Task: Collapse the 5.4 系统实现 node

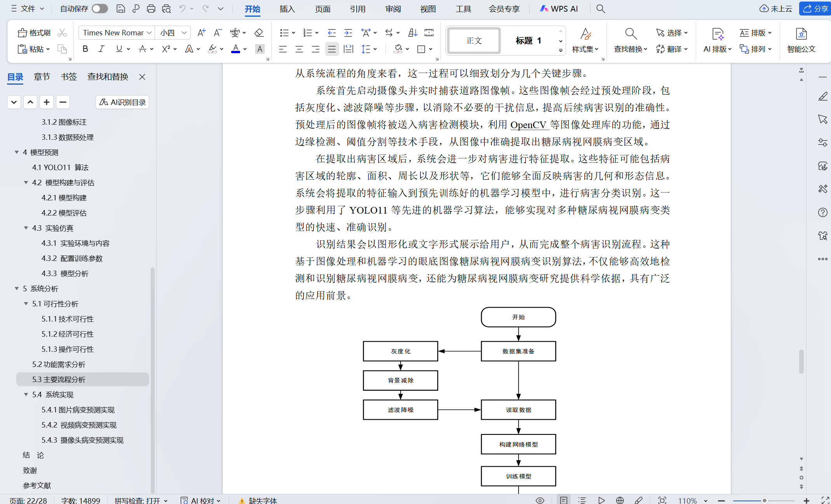Action: (x=26, y=395)
